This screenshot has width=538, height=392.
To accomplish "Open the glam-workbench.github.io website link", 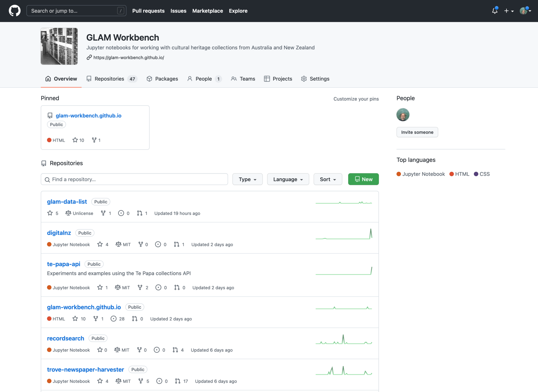I will 128,57.
